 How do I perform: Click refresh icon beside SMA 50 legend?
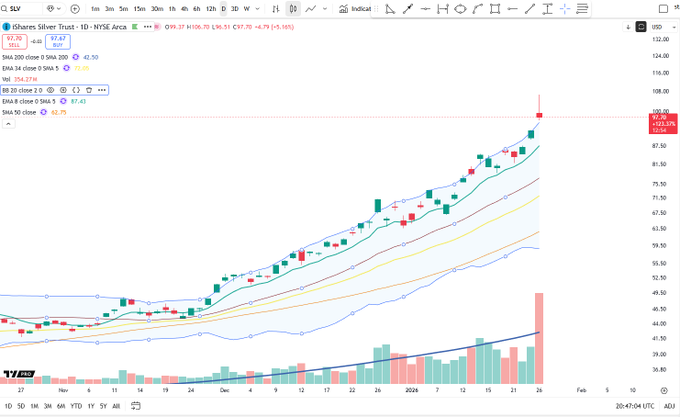pyautogui.click(x=43, y=112)
